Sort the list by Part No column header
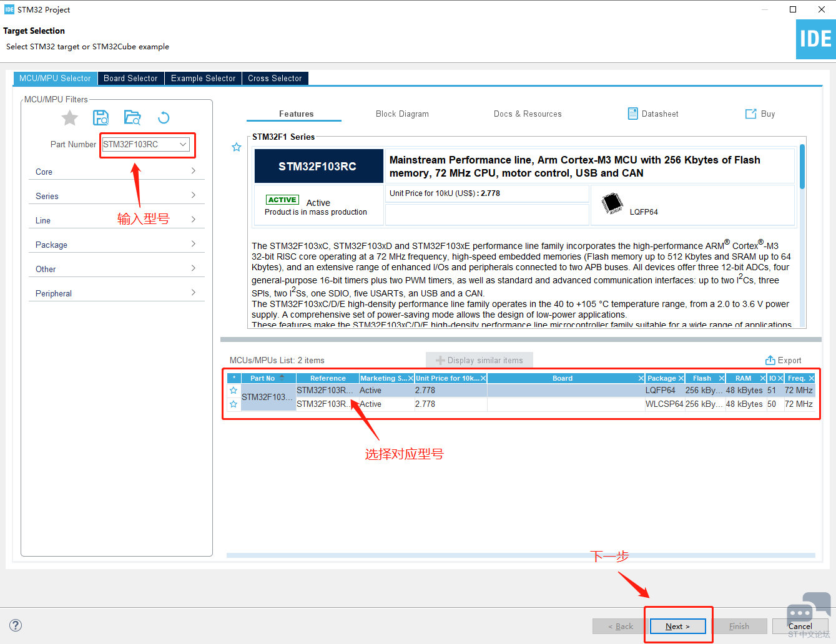This screenshot has width=836, height=644. click(x=263, y=378)
